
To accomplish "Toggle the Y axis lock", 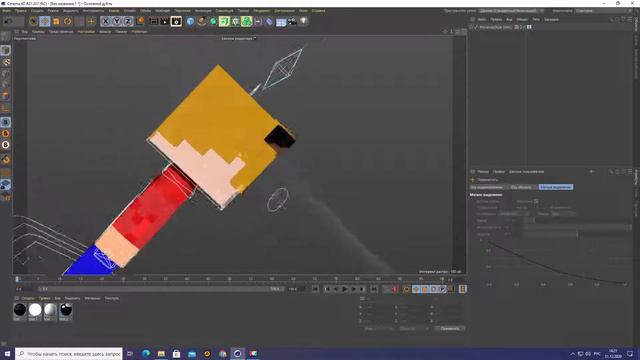I will [x=117, y=21].
